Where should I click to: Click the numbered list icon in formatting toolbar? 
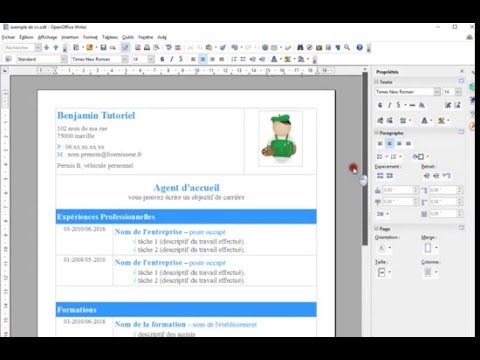point(234,59)
